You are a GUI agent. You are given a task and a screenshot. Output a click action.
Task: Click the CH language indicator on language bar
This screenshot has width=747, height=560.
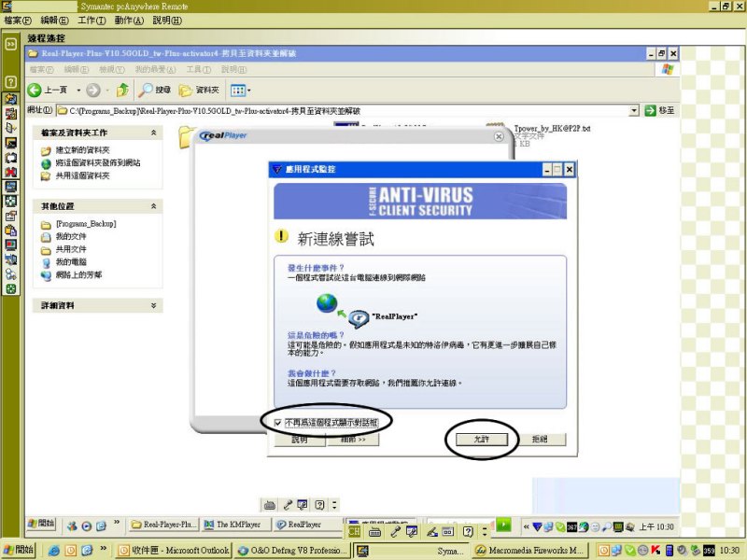(354, 531)
